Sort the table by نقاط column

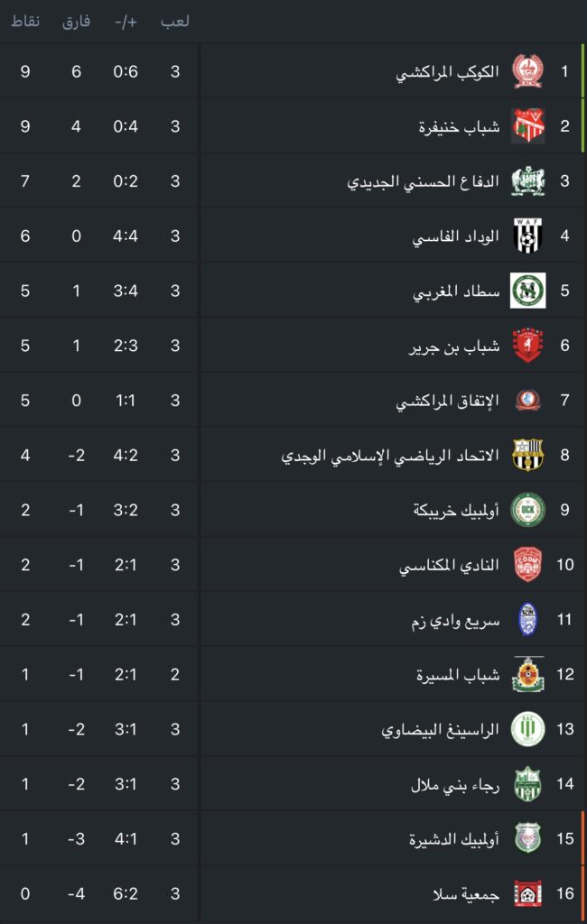tap(25, 22)
